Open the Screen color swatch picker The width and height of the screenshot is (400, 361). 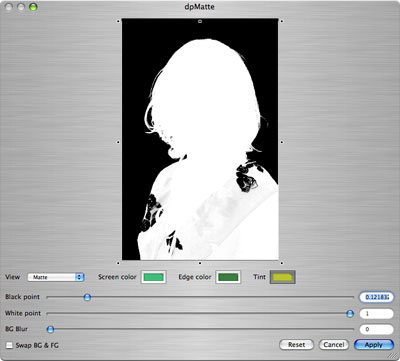click(153, 277)
